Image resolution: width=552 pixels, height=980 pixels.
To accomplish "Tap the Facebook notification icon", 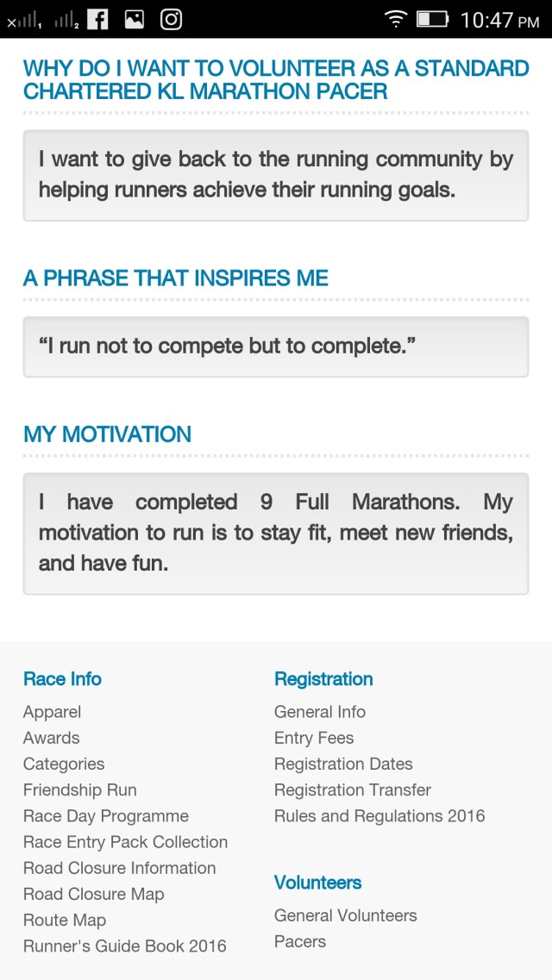I will (x=97, y=19).
